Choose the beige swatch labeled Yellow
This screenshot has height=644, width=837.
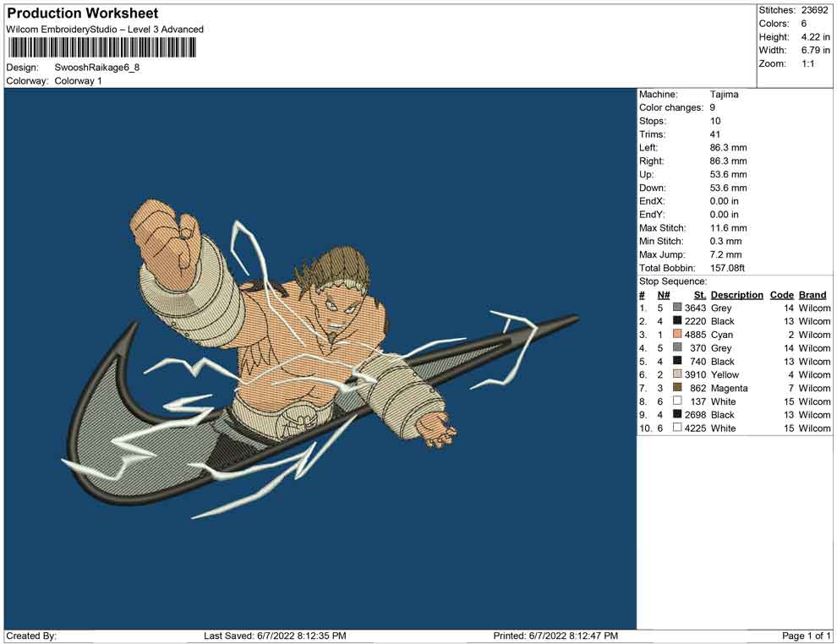click(677, 374)
